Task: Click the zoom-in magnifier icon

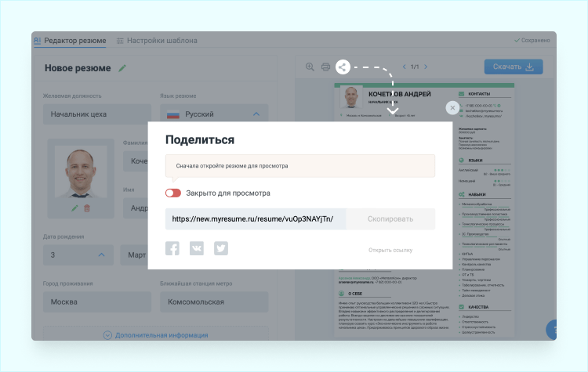Action: click(310, 67)
